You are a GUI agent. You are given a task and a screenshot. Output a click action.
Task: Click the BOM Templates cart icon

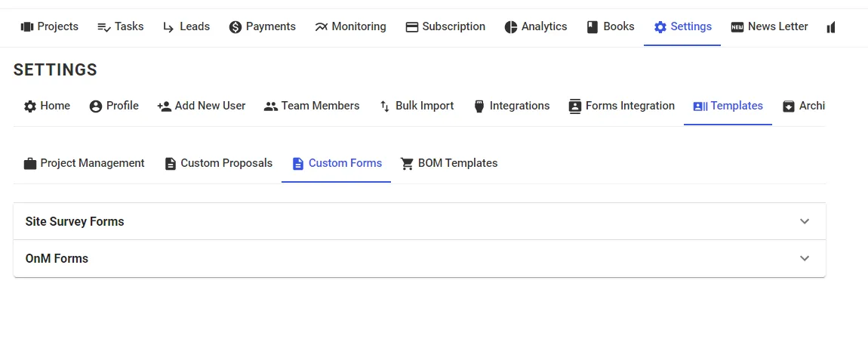click(x=407, y=164)
